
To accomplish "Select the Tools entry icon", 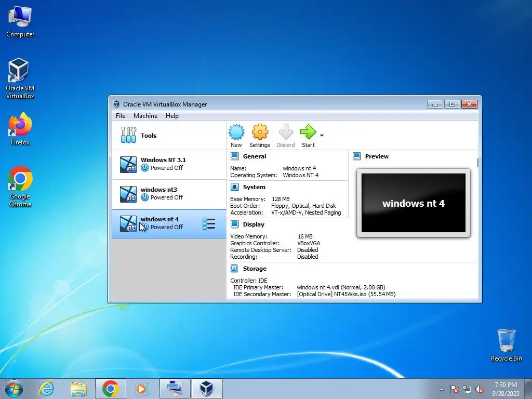I will (x=129, y=135).
